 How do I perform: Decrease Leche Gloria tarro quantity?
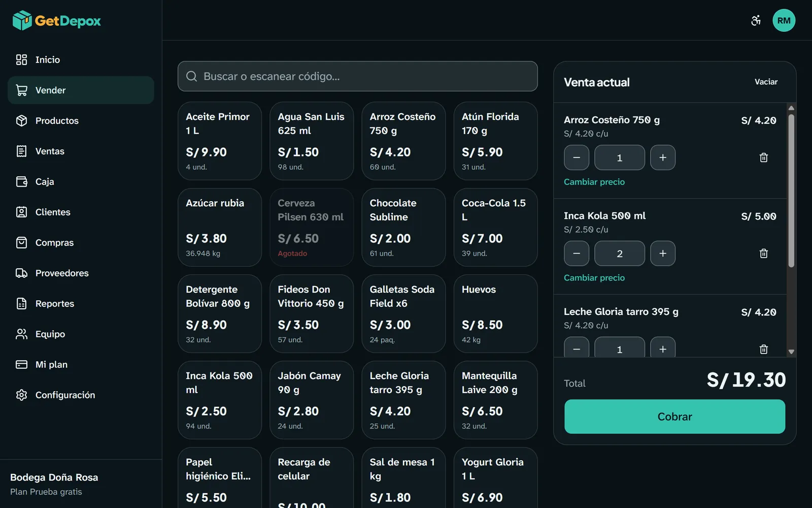coord(577,347)
